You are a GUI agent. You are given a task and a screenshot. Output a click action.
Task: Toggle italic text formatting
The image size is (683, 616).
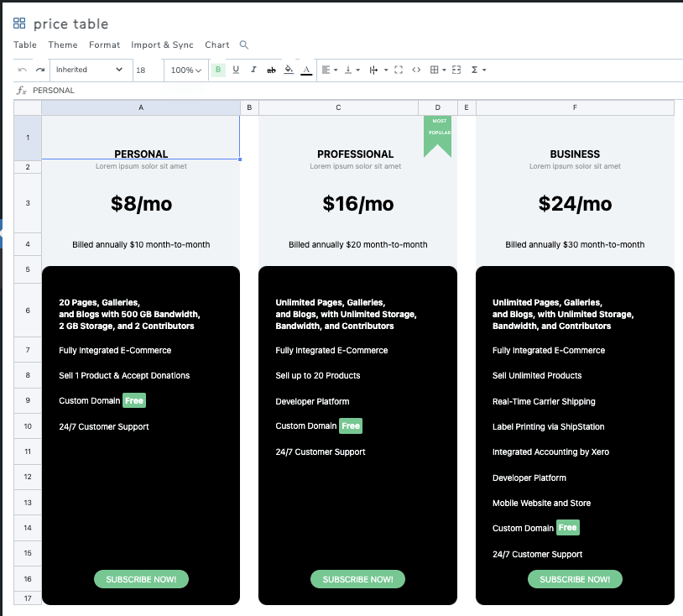point(253,70)
